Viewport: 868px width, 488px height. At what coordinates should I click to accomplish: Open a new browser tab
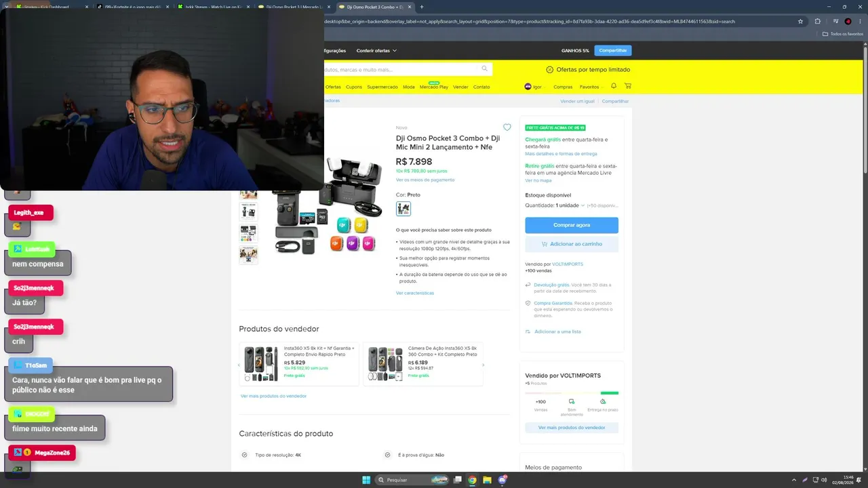pos(422,7)
